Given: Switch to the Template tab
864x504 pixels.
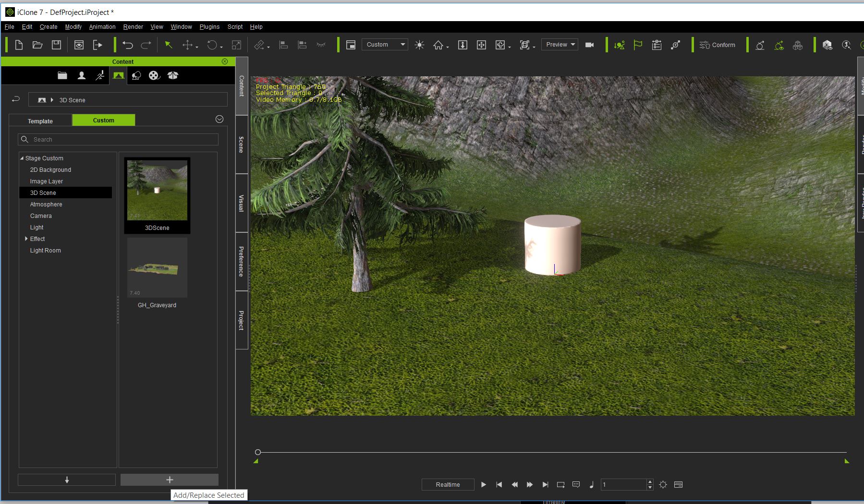Looking at the screenshot, I should tap(40, 121).
